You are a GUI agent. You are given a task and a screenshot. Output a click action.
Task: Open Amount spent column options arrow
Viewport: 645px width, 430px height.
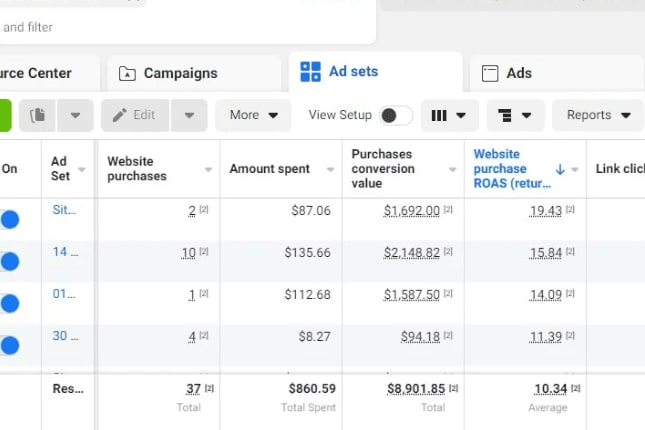tap(330, 169)
